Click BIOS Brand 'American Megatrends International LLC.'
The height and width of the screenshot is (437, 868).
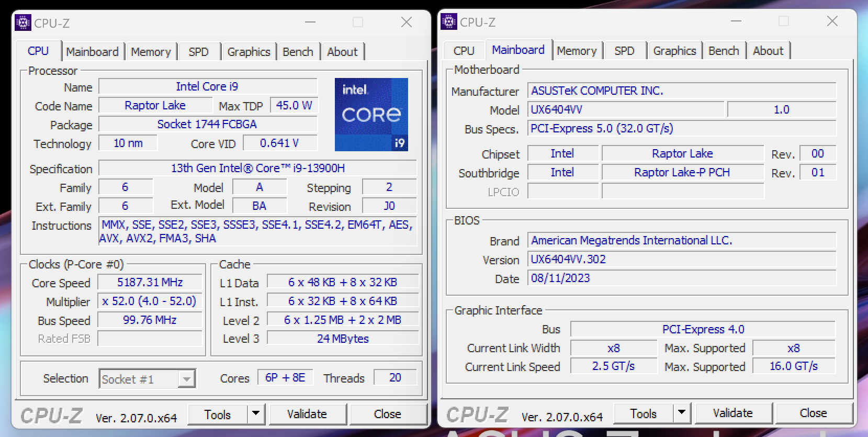click(x=682, y=240)
